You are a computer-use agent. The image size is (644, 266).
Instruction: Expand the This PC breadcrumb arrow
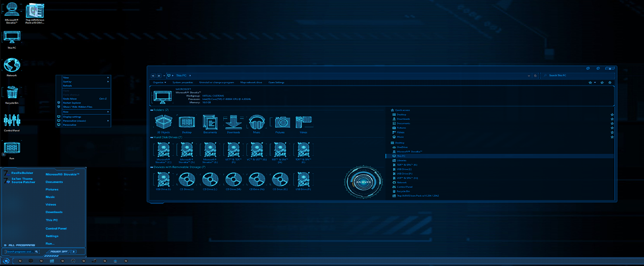click(x=190, y=76)
